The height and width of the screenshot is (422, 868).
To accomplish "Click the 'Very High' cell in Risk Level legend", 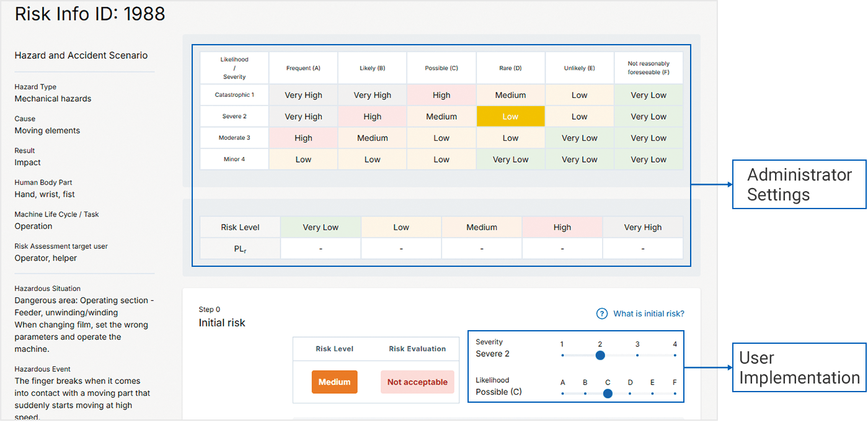I will tap(643, 227).
